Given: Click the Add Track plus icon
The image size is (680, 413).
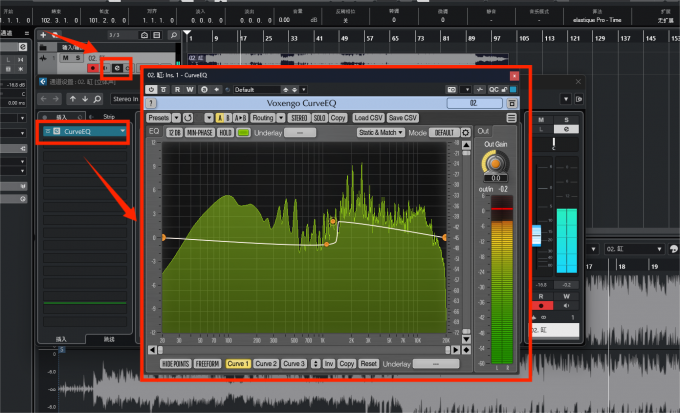Looking at the screenshot, I should (x=43, y=35).
